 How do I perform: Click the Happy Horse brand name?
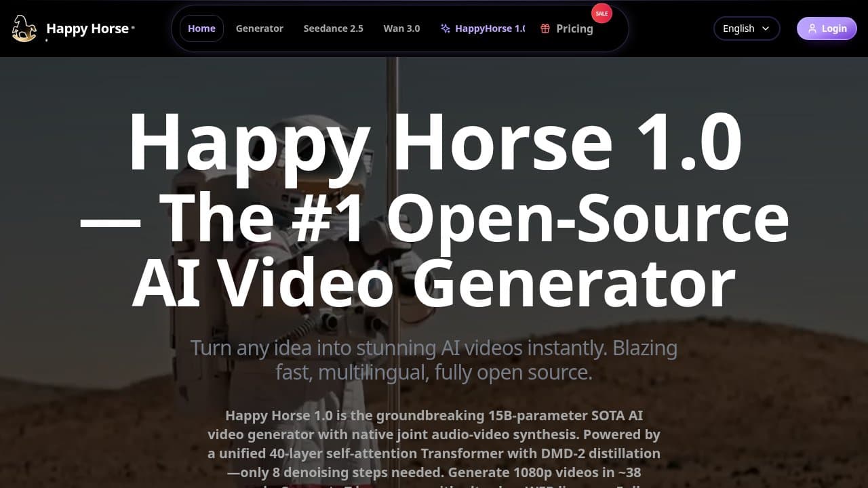click(x=87, y=28)
